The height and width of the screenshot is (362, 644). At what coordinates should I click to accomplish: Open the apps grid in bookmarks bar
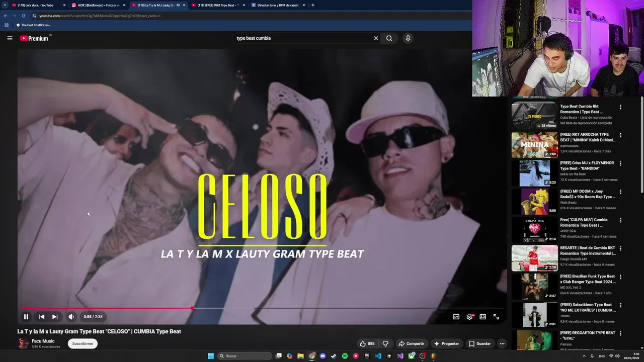click(6, 25)
